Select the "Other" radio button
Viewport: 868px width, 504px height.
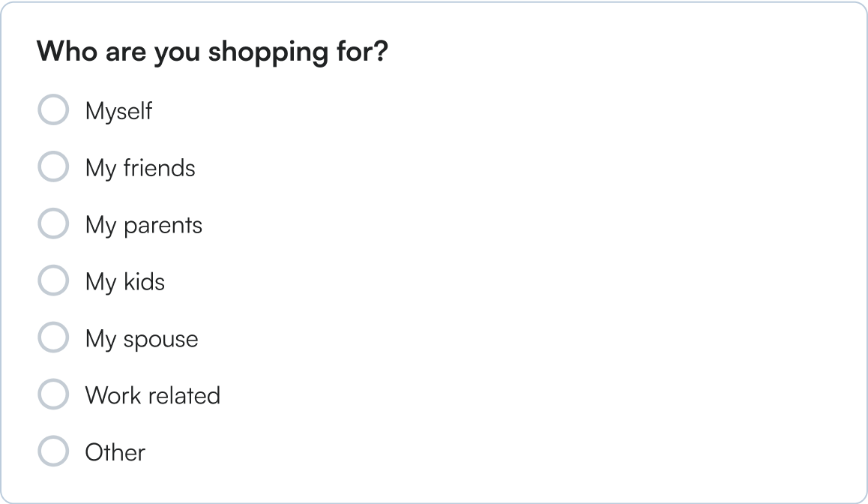point(53,451)
